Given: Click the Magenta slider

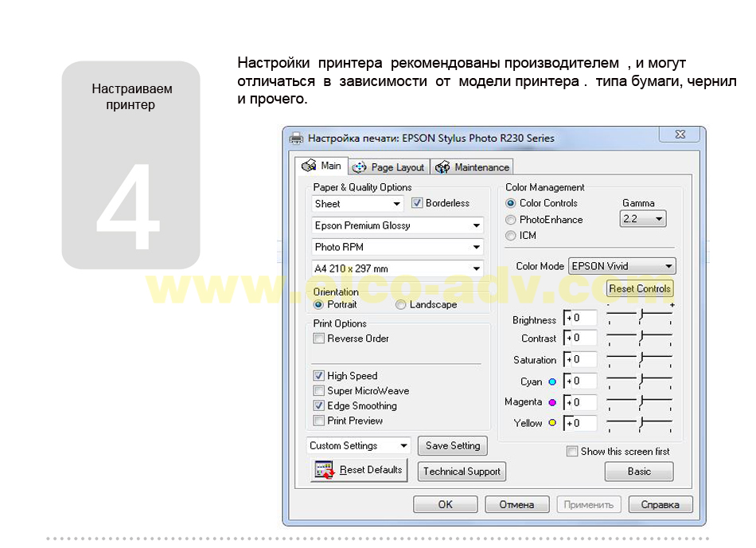Looking at the screenshot, I should [640, 401].
